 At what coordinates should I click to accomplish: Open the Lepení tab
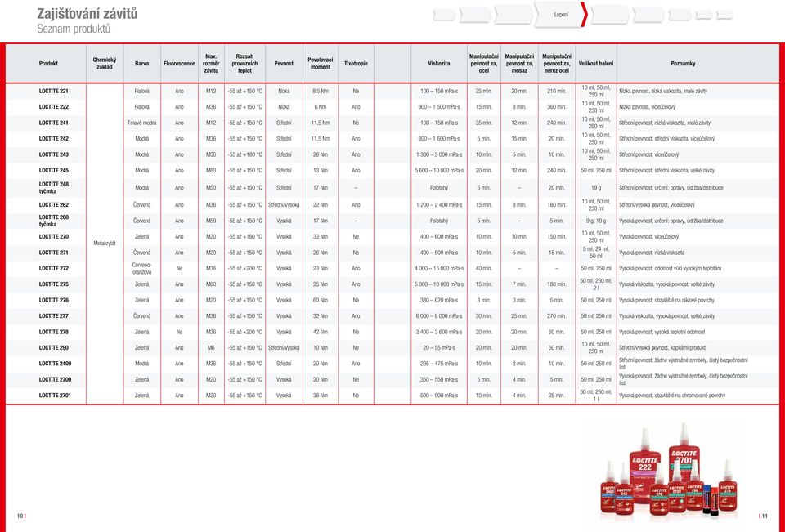tap(561, 15)
